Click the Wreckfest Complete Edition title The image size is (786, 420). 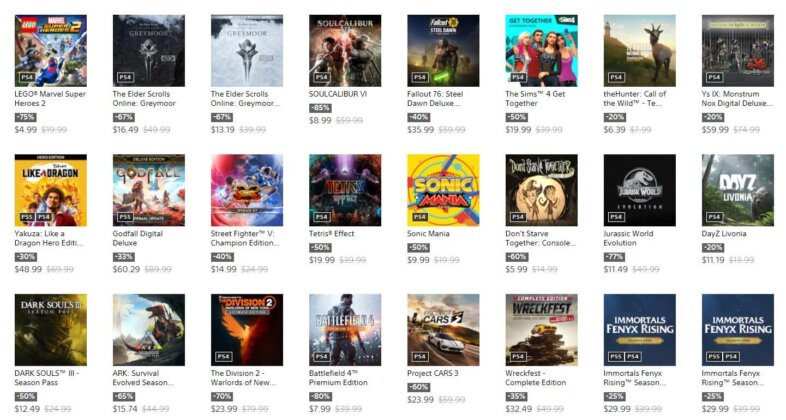pos(535,378)
